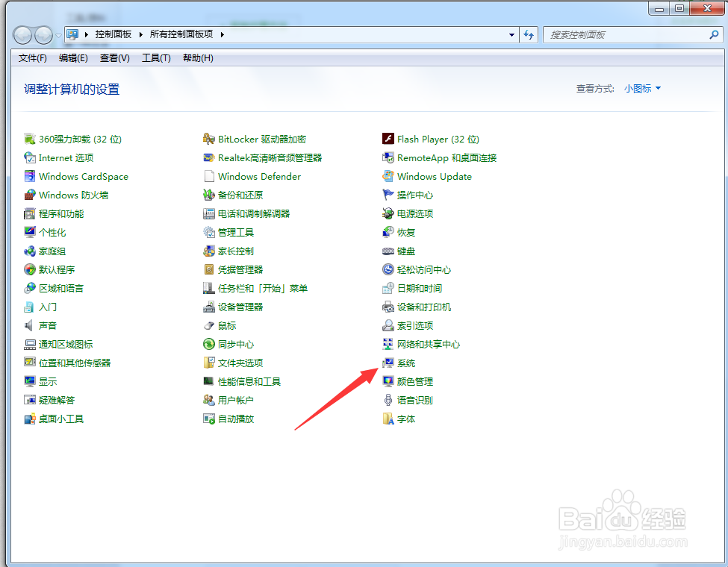
Task: Click the 电源选项 icon
Action: coord(388,213)
